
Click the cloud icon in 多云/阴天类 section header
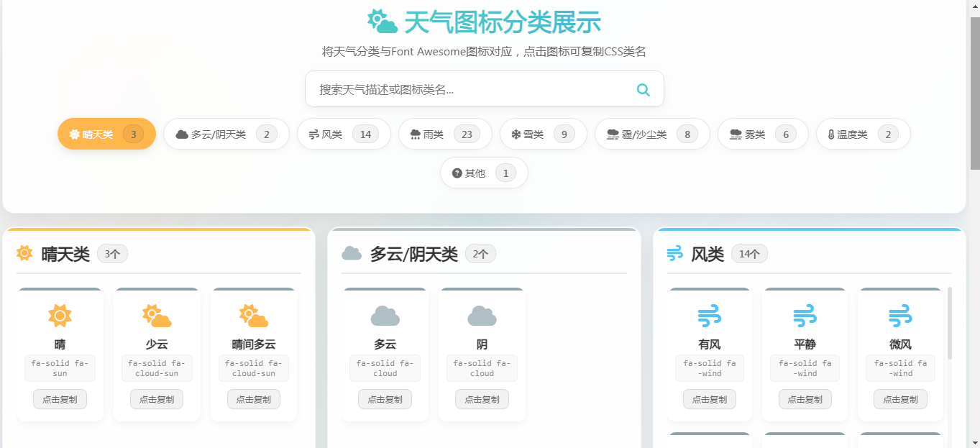pos(352,253)
